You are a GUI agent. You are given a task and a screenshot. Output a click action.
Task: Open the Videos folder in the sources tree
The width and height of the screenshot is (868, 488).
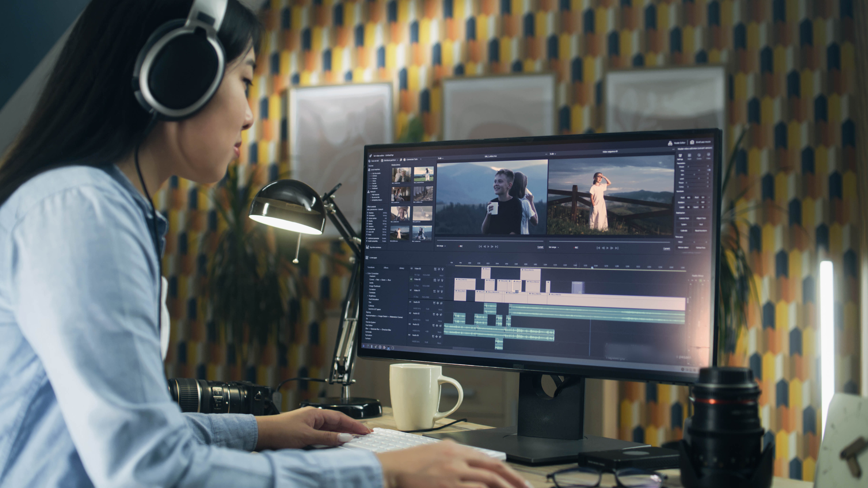374,181
